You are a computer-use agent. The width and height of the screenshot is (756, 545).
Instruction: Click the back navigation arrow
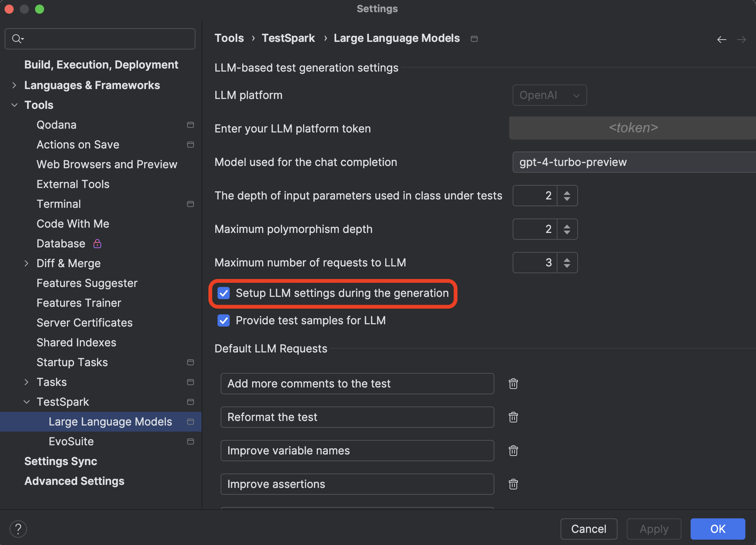click(x=722, y=39)
